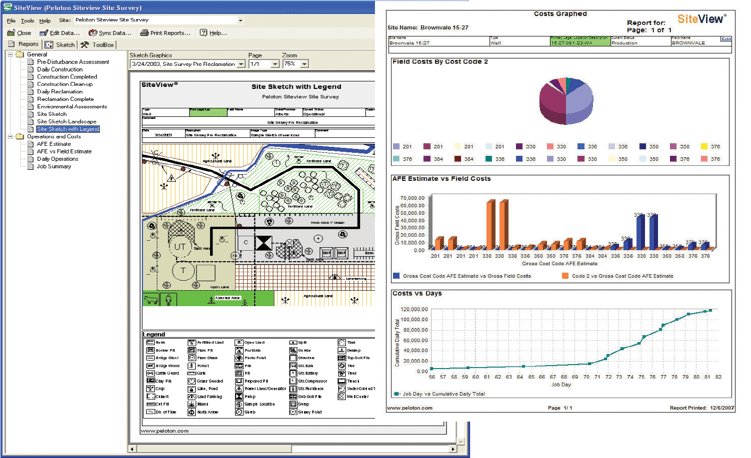
Task: Open the Site selection dropdown
Action: click(x=240, y=20)
